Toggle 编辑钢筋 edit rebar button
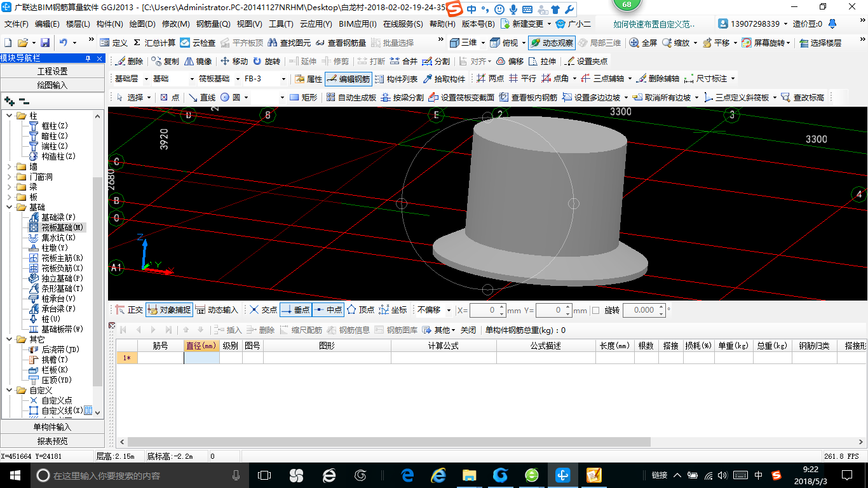 pos(348,79)
